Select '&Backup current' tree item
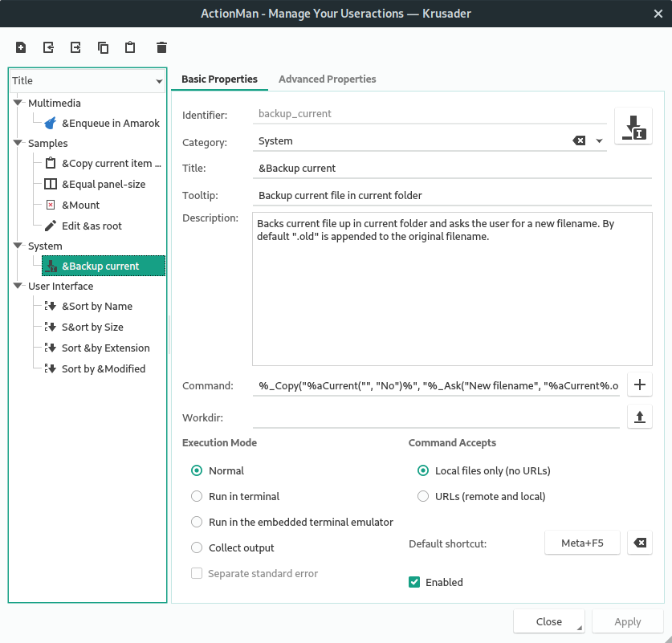The height and width of the screenshot is (643, 672). click(104, 266)
